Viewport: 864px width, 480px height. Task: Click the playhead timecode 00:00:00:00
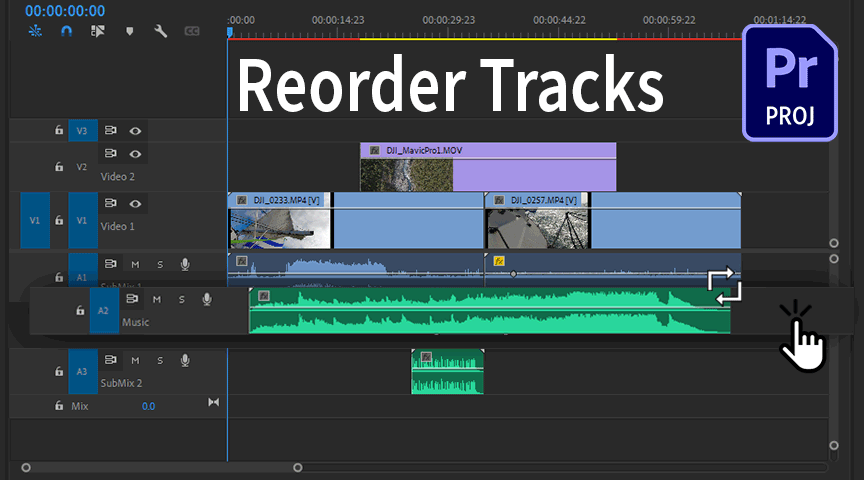(64, 11)
